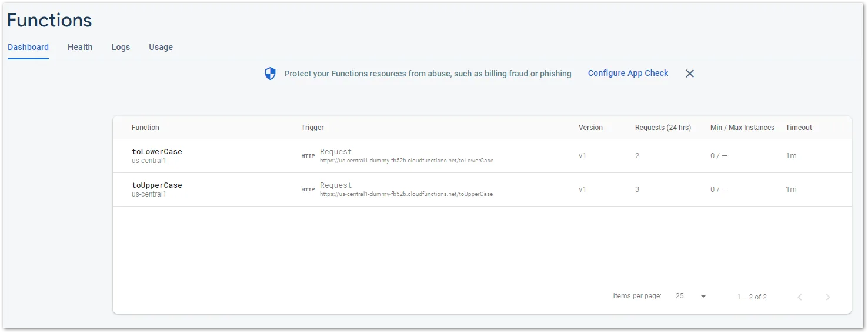Screen dimensions: 868x333
Task: Click the HTTP icon for toUpperCase
Action: point(308,189)
